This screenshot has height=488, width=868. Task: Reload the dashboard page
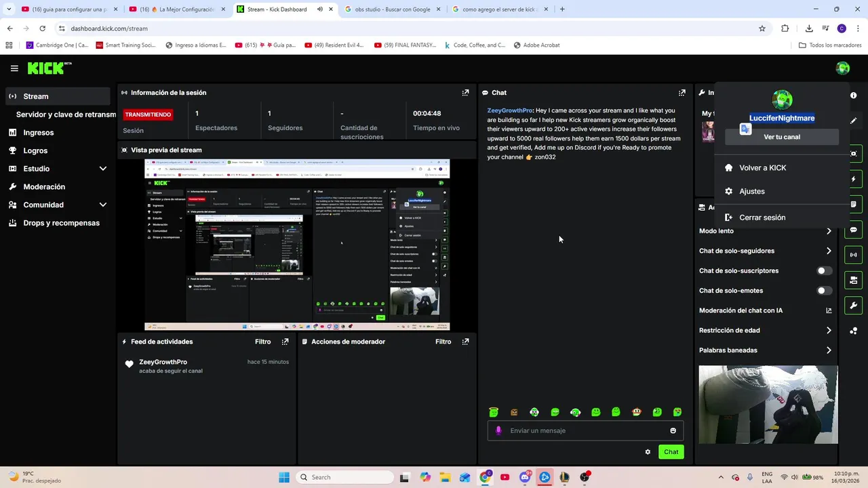pos(42,28)
